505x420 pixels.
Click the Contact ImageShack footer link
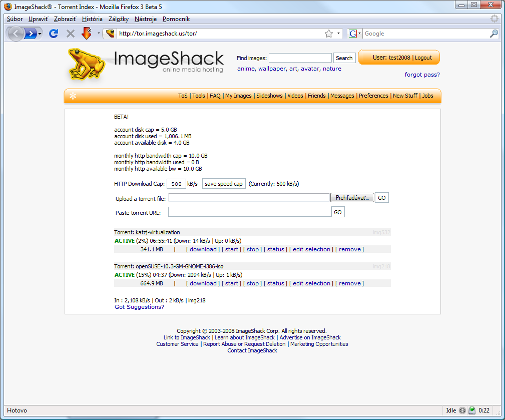(252, 350)
